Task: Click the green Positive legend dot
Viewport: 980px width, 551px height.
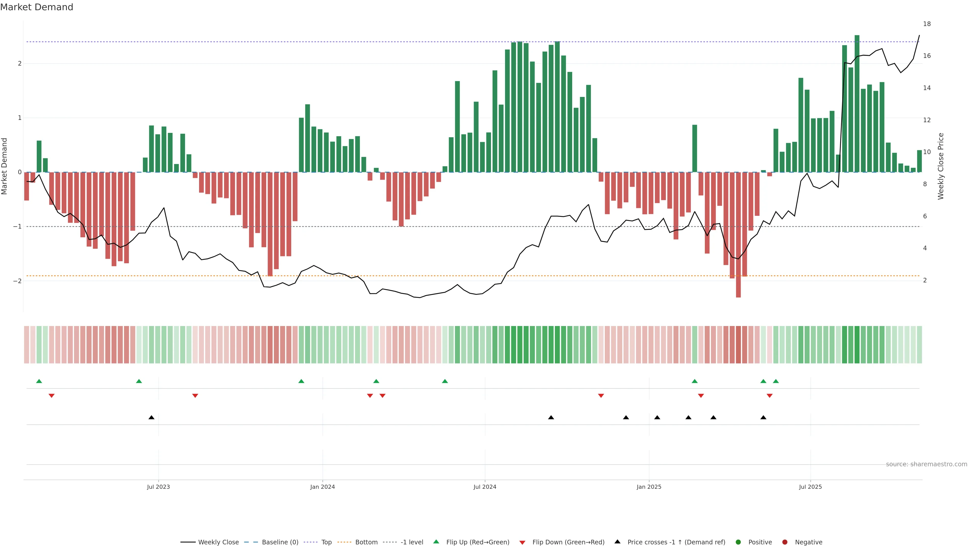Action: [x=738, y=542]
